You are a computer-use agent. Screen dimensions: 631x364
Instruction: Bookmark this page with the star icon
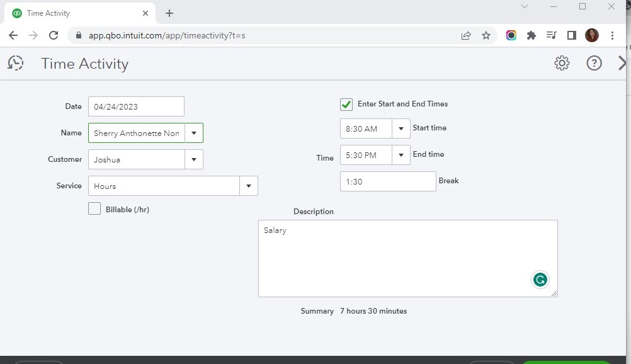click(486, 35)
